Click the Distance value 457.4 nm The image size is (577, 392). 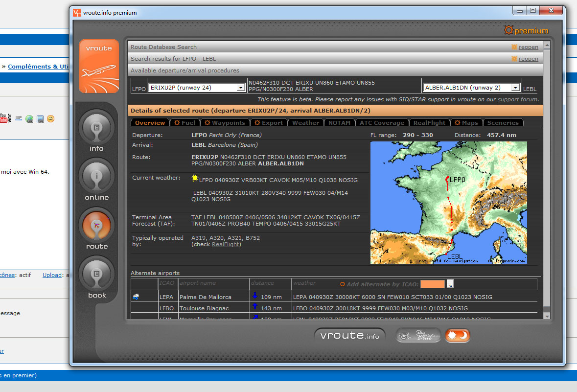pyautogui.click(x=502, y=135)
